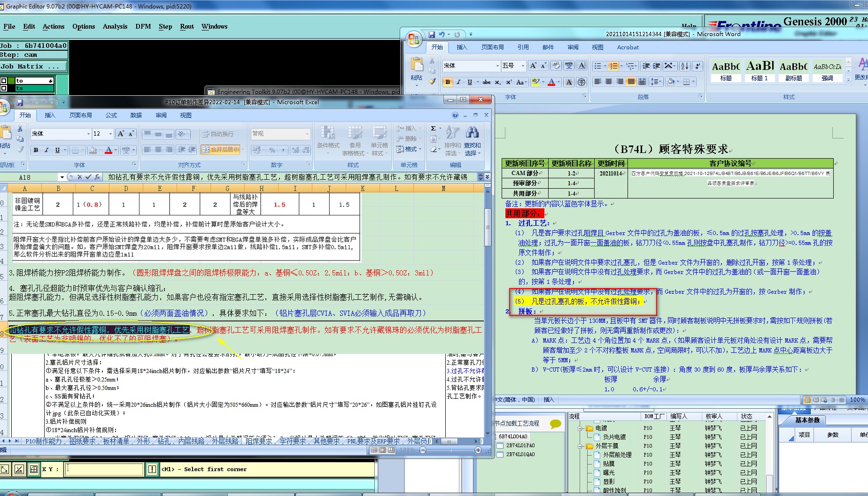Click insert function fx in formula bar
Viewport: 868px width, 496px height.
(97, 177)
